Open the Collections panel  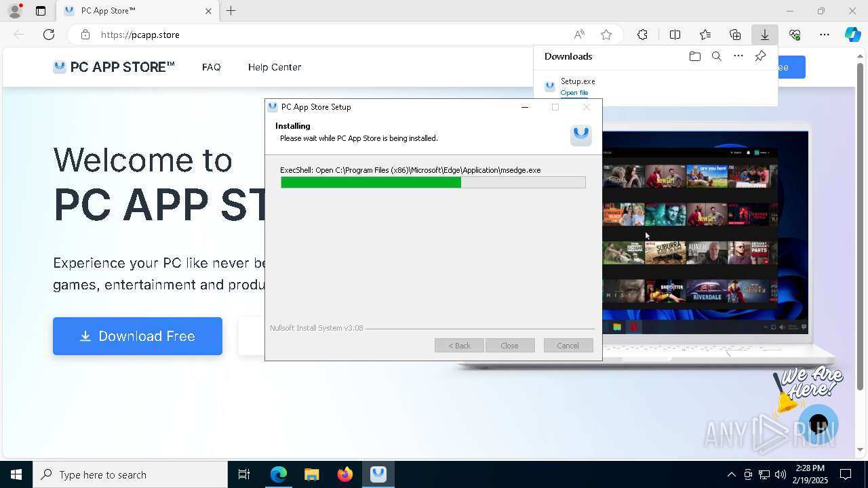(735, 35)
